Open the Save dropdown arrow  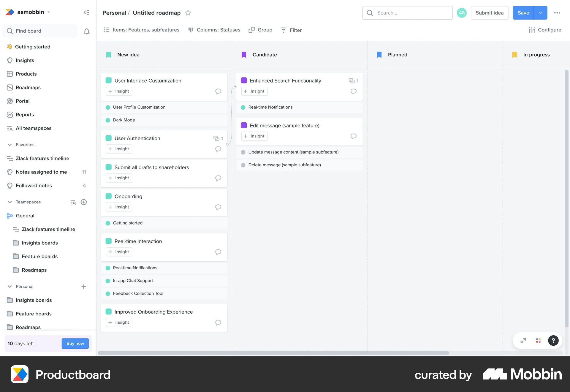(540, 13)
